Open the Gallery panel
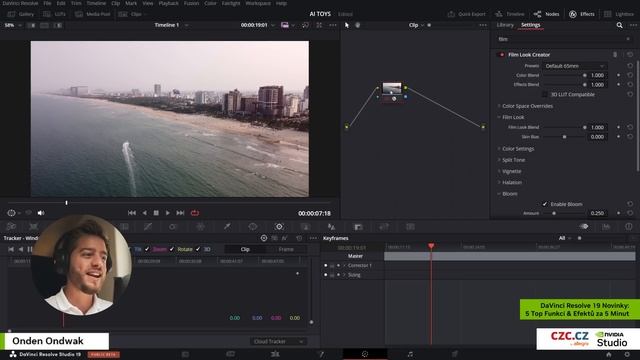The width and height of the screenshot is (640, 360). point(21,14)
